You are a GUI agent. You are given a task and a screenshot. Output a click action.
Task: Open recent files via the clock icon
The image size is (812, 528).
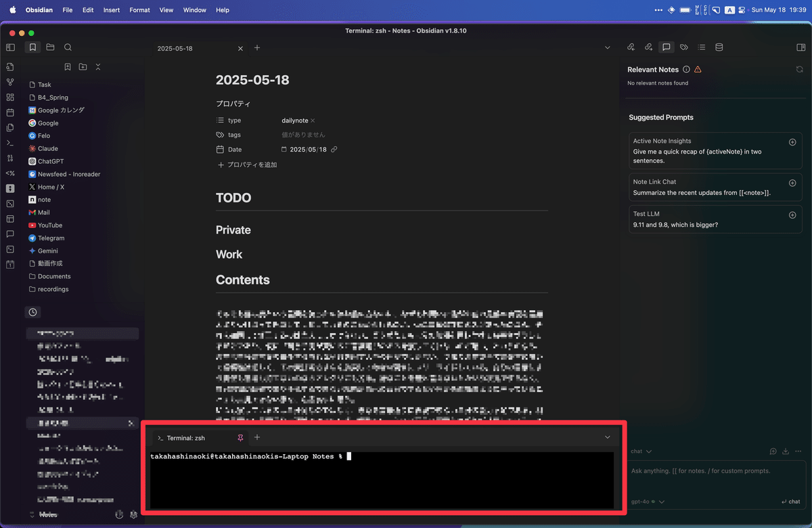(32, 312)
